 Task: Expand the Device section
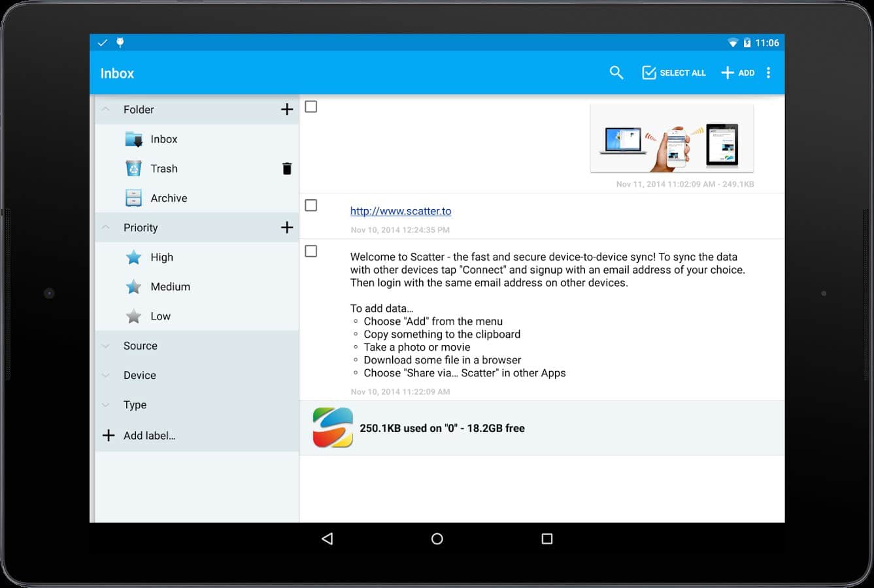[x=139, y=375]
